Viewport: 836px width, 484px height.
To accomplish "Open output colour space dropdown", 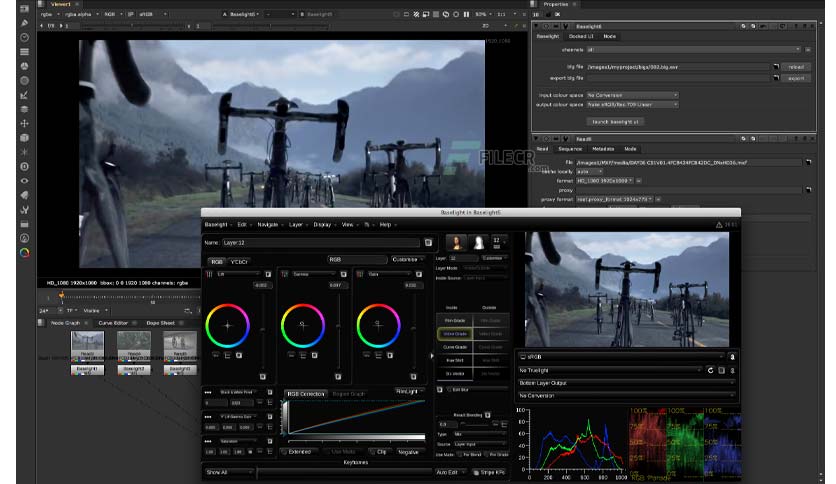I will [632, 104].
